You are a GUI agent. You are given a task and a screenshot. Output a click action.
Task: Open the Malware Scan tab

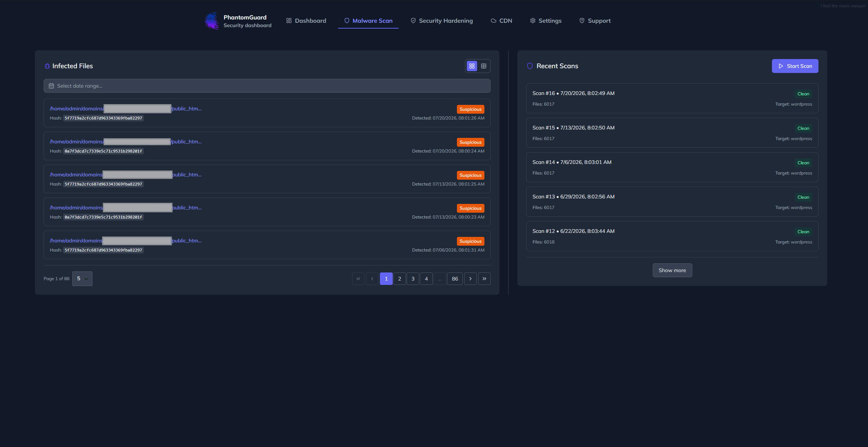point(368,21)
